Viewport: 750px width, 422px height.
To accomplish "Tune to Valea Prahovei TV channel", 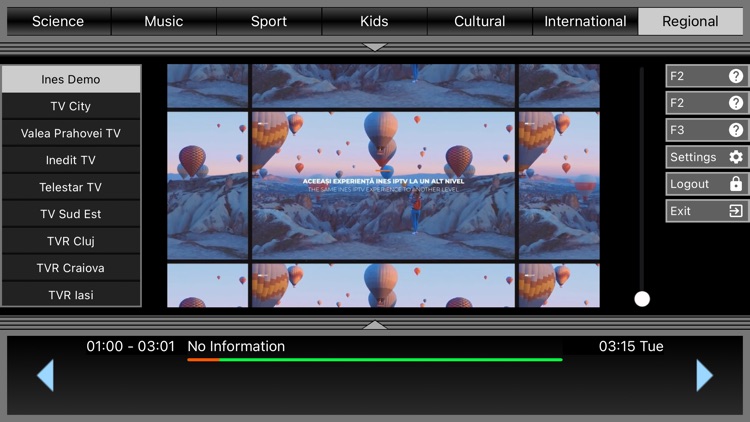I will click(71, 133).
